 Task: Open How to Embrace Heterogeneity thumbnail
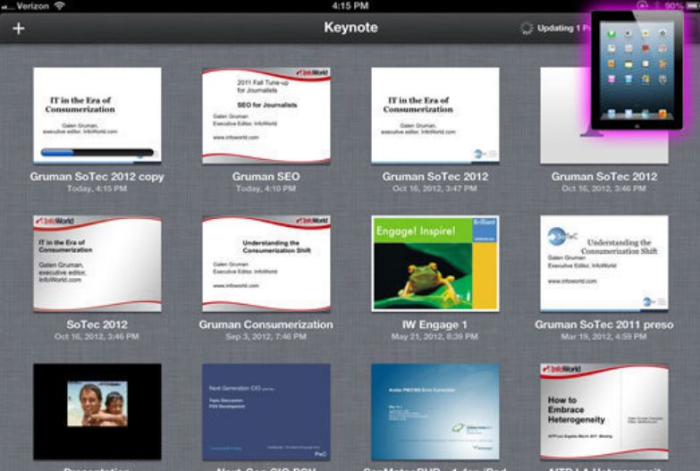point(604,412)
